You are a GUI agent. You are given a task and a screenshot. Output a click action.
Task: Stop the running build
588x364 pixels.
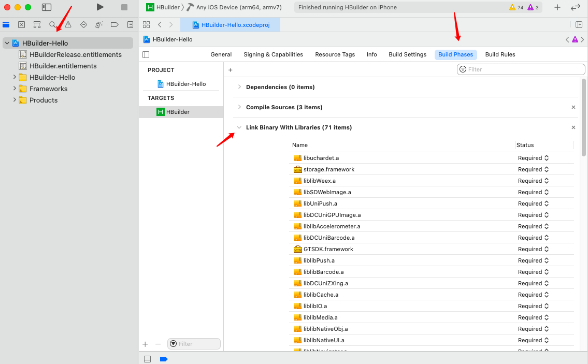click(124, 7)
